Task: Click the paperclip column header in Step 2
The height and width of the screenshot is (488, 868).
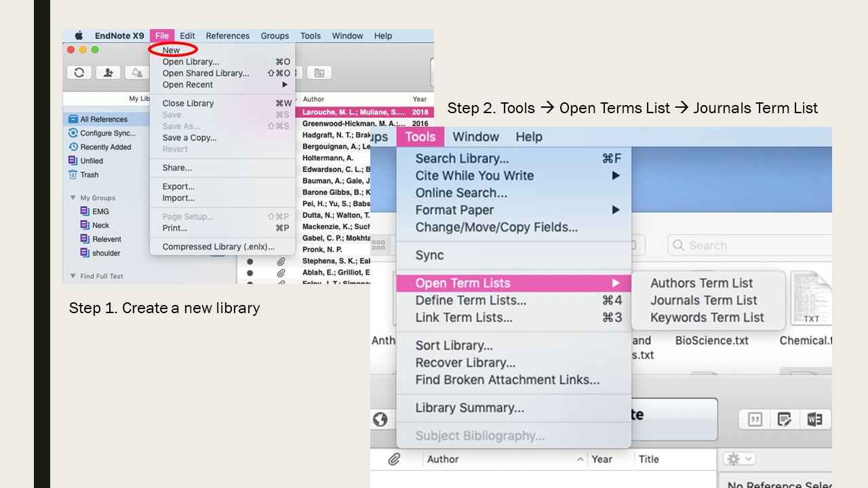Action: (394, 460)
